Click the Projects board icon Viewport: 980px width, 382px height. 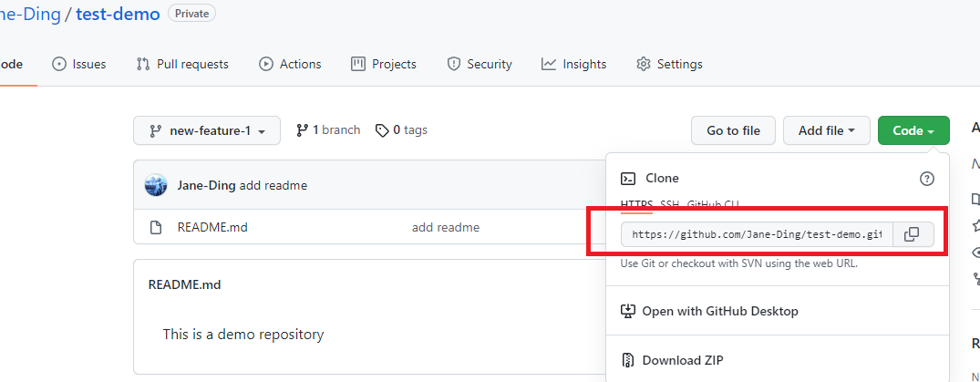click(358, 64)
